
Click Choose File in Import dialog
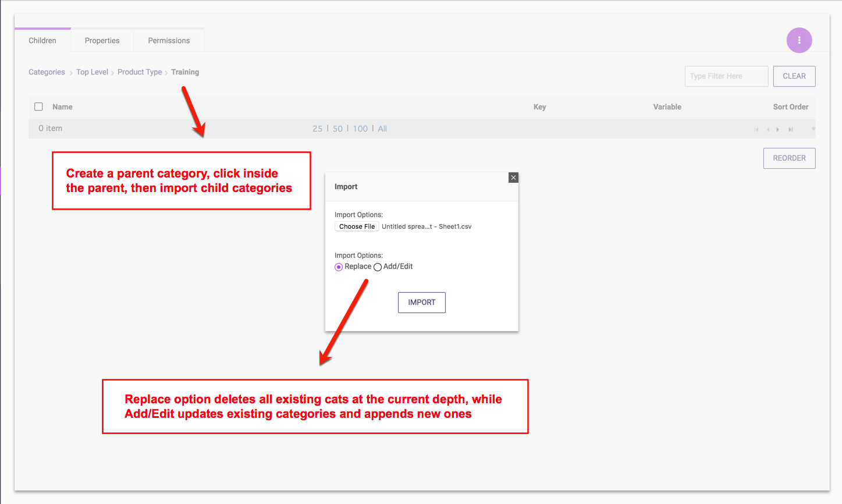357,226
